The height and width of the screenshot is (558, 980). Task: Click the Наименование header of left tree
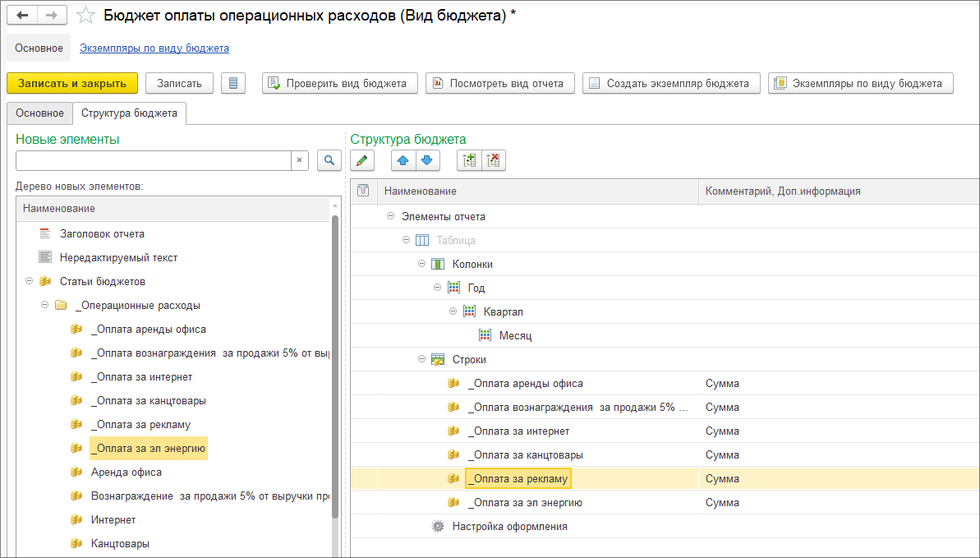pyautogui.click(x=173, y=208)
